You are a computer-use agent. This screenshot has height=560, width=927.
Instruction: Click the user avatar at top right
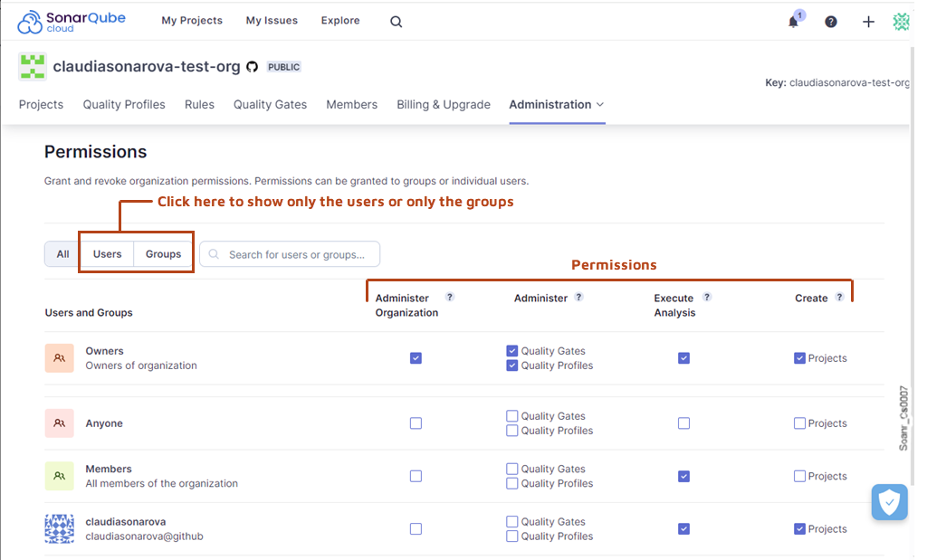901,21
